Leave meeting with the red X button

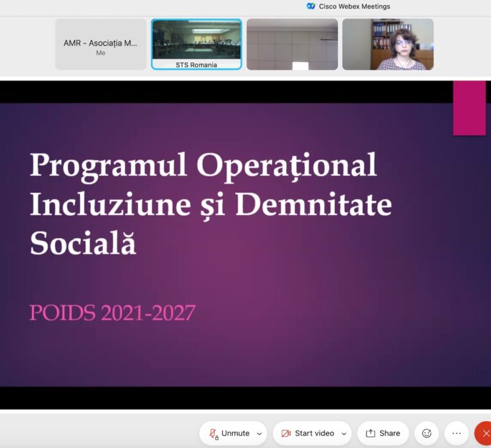483,433
